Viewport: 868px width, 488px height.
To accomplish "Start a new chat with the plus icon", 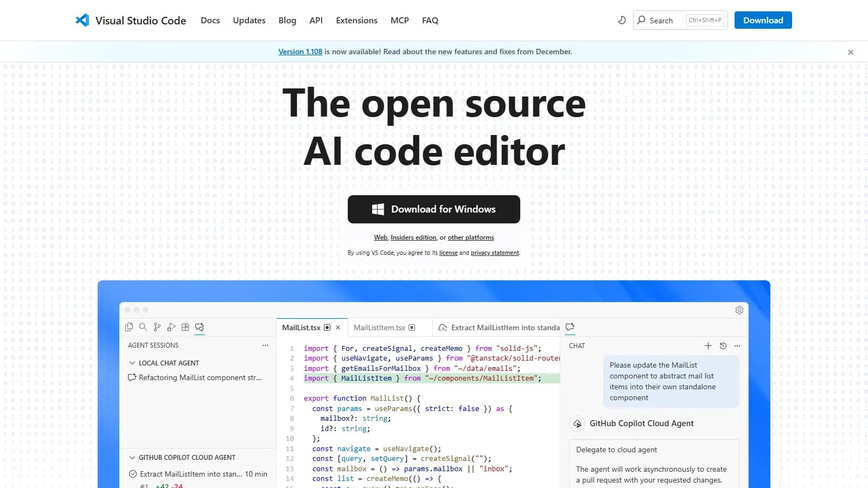I will (x=709, y=345).
